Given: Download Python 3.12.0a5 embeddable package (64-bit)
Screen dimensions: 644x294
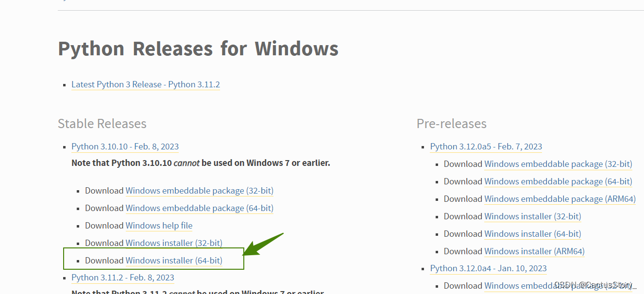Looking at the screenshot, I should (x=559, y=181).
